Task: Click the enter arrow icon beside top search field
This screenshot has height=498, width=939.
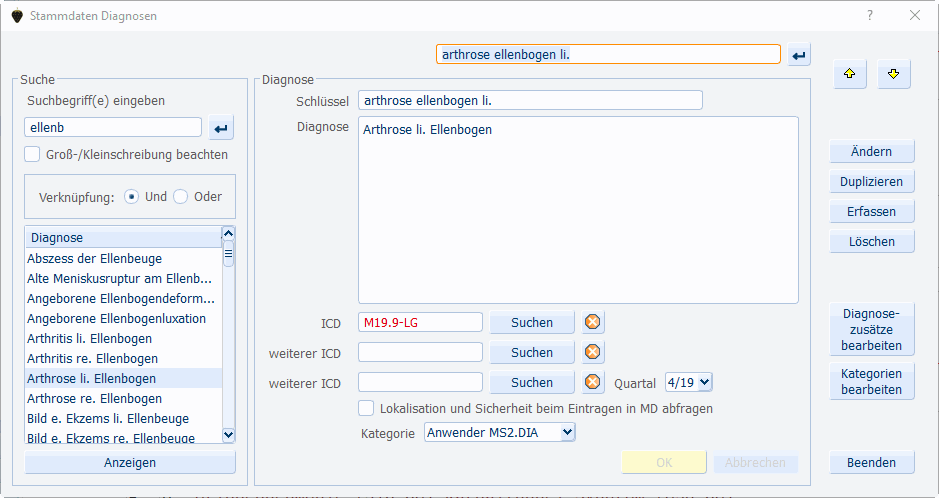Action: pos(799,56)
